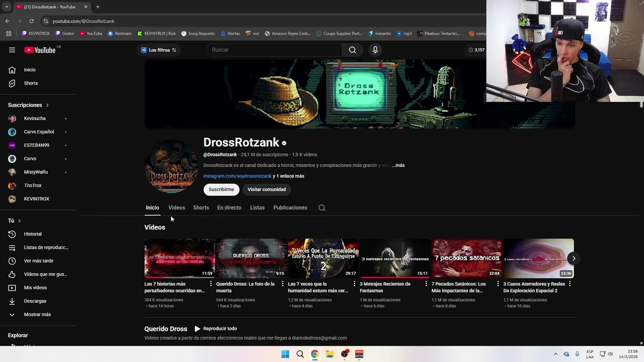The width and height of the screenshot is (644, 362).
Task: Open Windows Start menu
Action: pos(285,354)
